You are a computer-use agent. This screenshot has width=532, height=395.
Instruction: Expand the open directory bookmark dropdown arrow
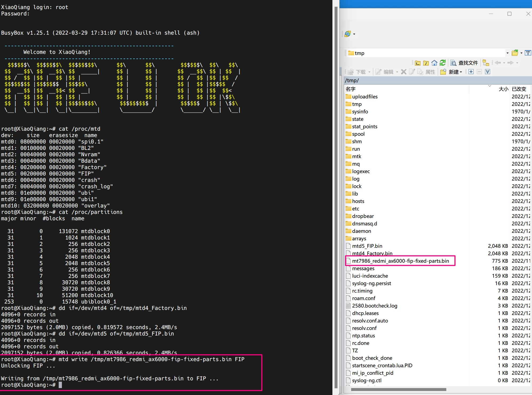click(x=521, y=53)
